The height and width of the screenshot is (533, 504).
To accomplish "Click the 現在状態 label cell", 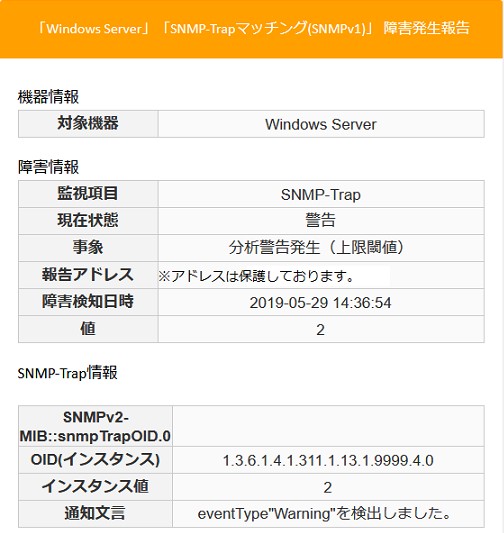I will point(88,221).
